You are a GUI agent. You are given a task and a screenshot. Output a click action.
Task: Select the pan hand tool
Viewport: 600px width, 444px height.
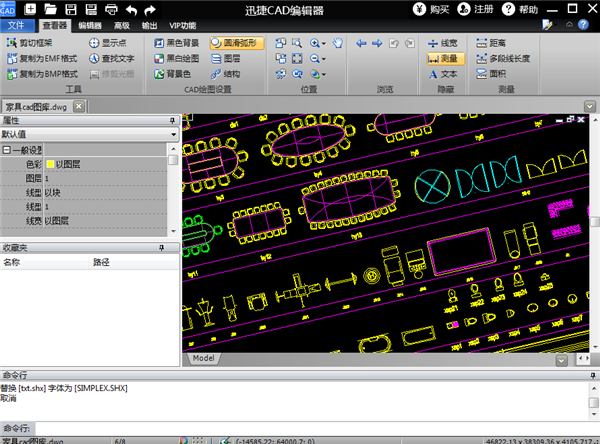coord(338,43)
